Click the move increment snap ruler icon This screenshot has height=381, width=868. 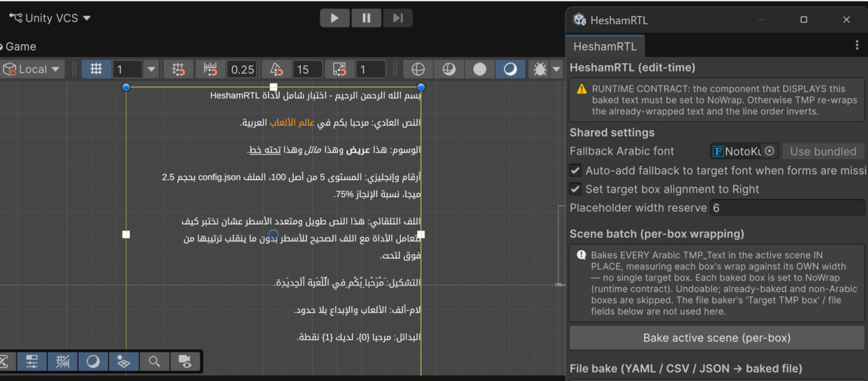pos(210,69)
